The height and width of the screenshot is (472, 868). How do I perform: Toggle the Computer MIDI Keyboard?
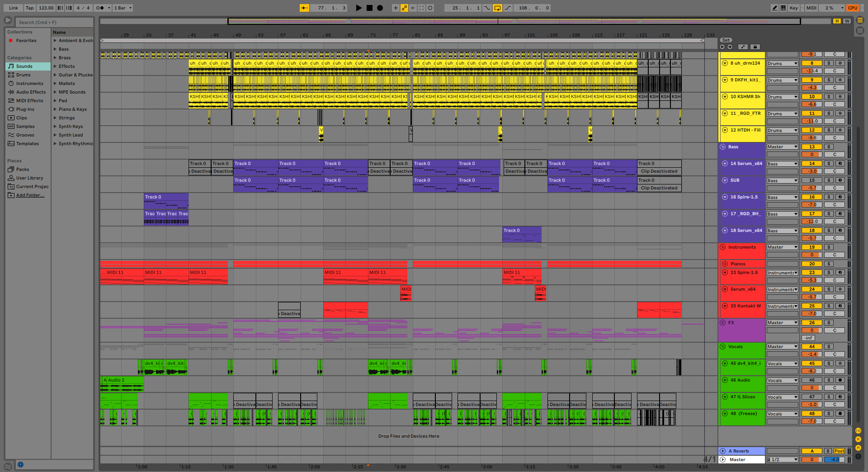[x=783, y=8]
